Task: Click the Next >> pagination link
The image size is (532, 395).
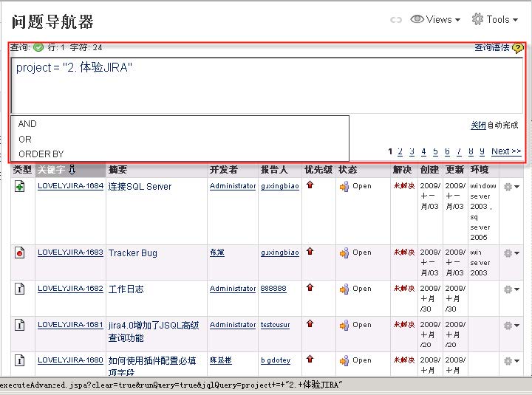Action: (506, 151)
